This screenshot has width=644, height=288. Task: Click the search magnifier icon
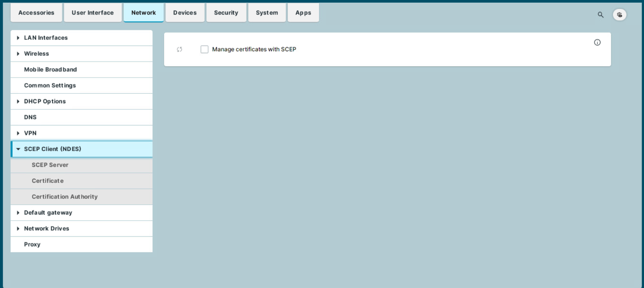(x=600, y=15)
